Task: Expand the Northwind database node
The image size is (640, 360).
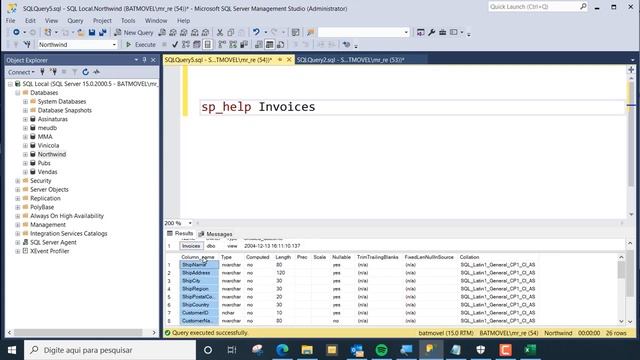Action: [25, 154]
